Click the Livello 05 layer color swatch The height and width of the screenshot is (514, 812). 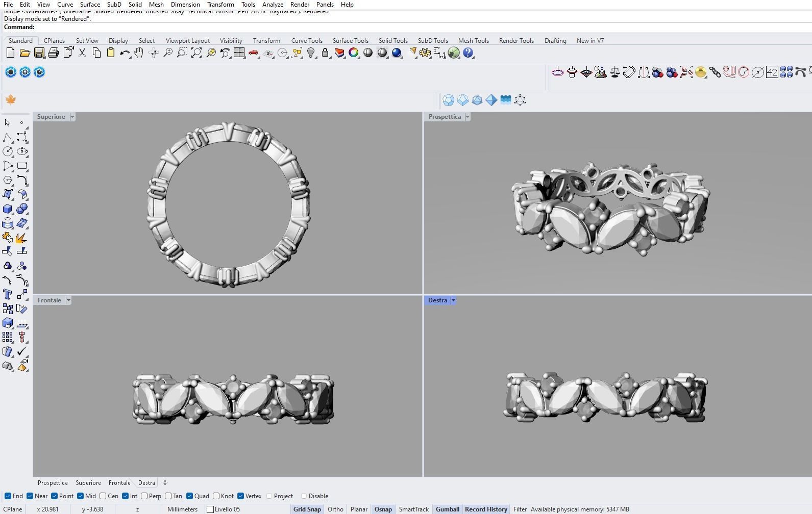[x=210, y=509]
